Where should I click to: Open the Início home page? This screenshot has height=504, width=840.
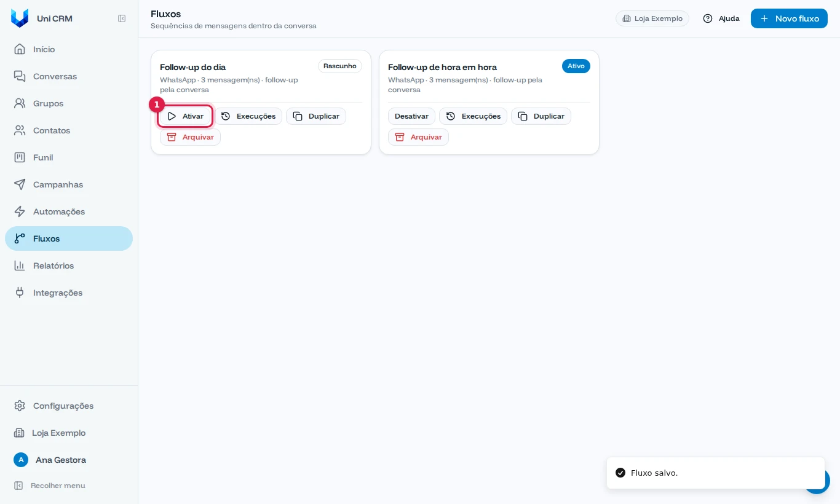(x=69, y=49)
